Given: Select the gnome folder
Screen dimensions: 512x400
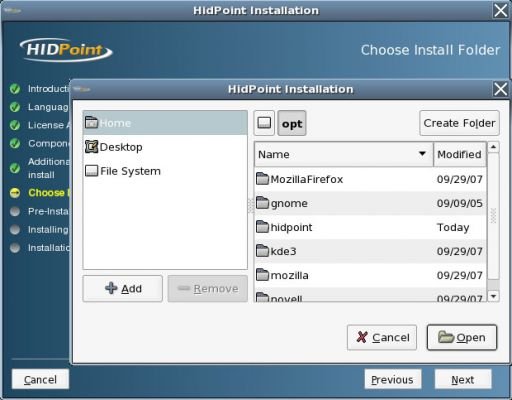Looking at the screenshot, I should pyautogui.click(x=370, y=203).
